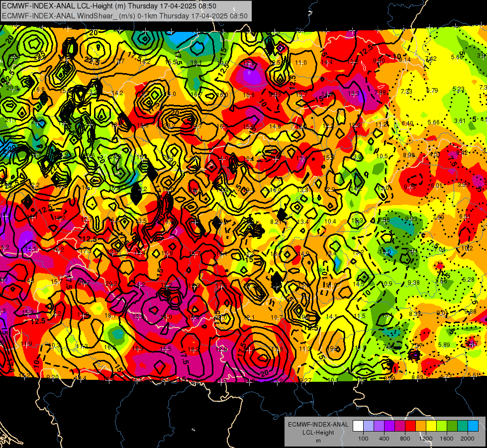Click the 2000 legend tick label
This screenshot has height=448, width=487.
click(468, 439)
